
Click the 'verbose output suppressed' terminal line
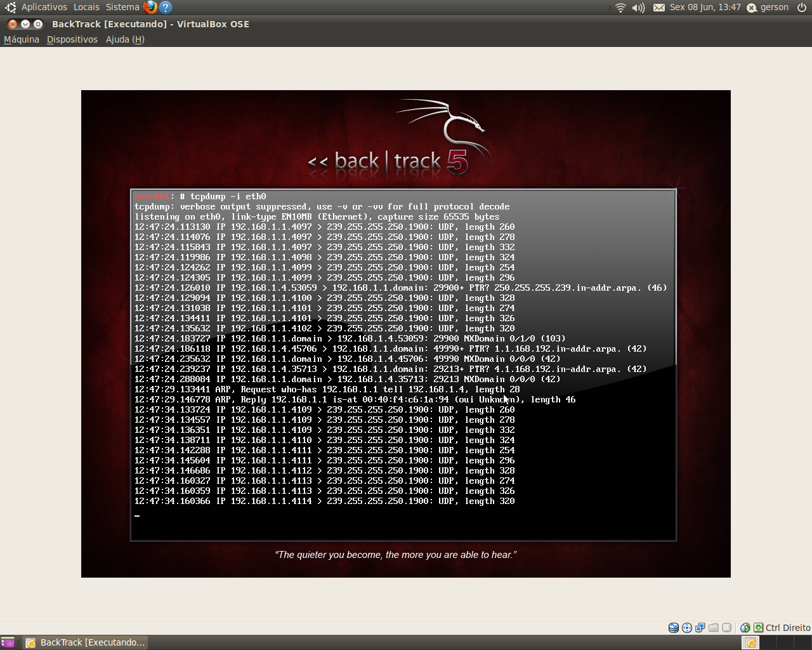pyautogui.click(x=322, y=207)
